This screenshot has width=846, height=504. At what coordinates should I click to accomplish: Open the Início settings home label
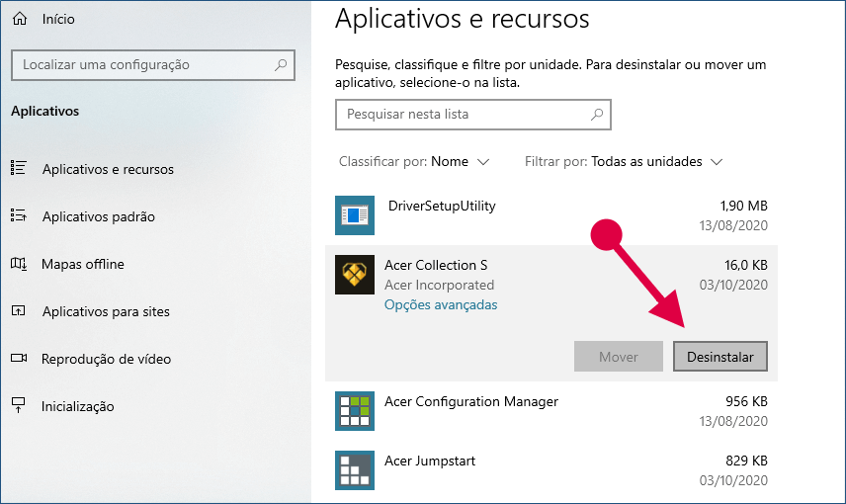pyautogui.click(x=58, y=19)
